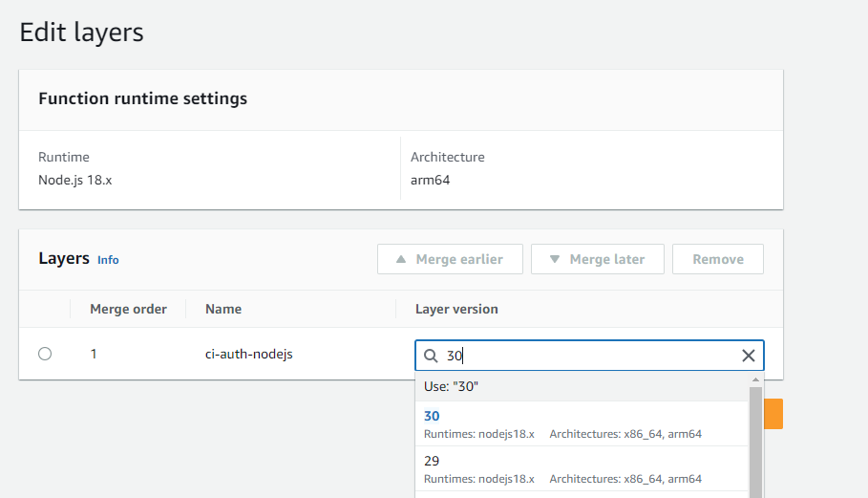
Task: Select the ci-auth-nodejs layer radio button
Action: tap(45, 354)
